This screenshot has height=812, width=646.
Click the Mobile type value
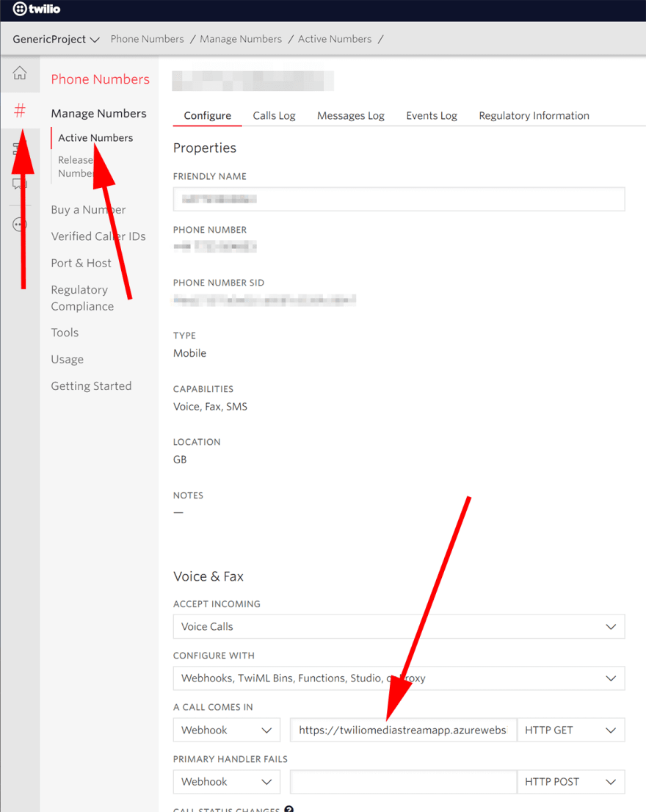pos(189,353)
